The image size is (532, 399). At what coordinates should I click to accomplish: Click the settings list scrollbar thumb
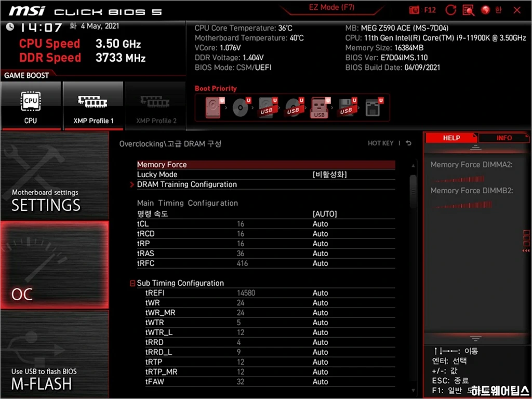point(413,191)
